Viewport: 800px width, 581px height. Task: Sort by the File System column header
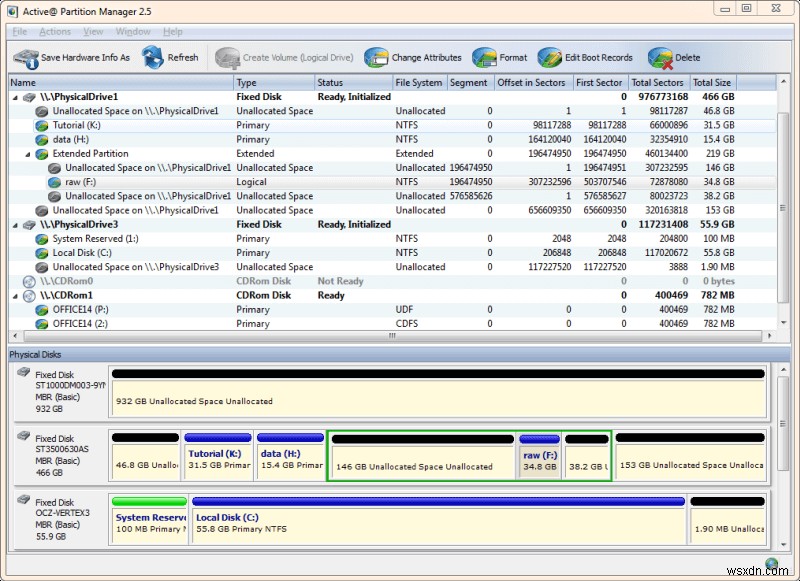(x=419, y=83)
